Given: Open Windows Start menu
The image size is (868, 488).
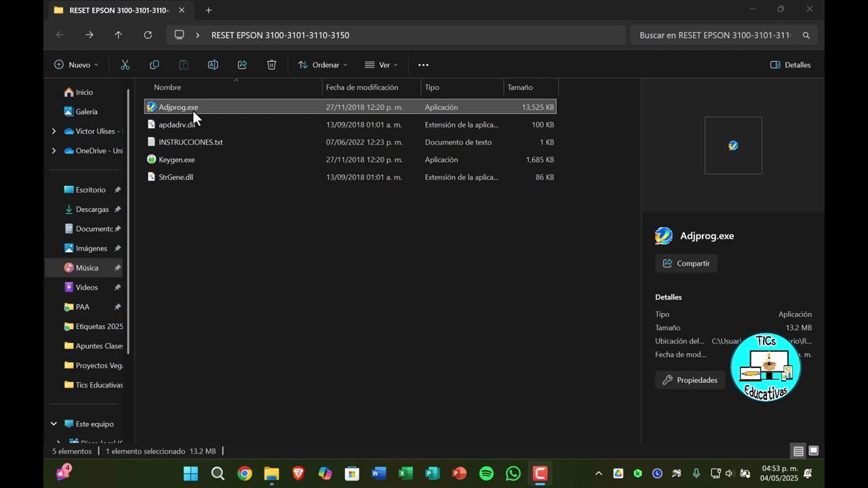Looking at the screenshot, I should [x=191, y=473].
